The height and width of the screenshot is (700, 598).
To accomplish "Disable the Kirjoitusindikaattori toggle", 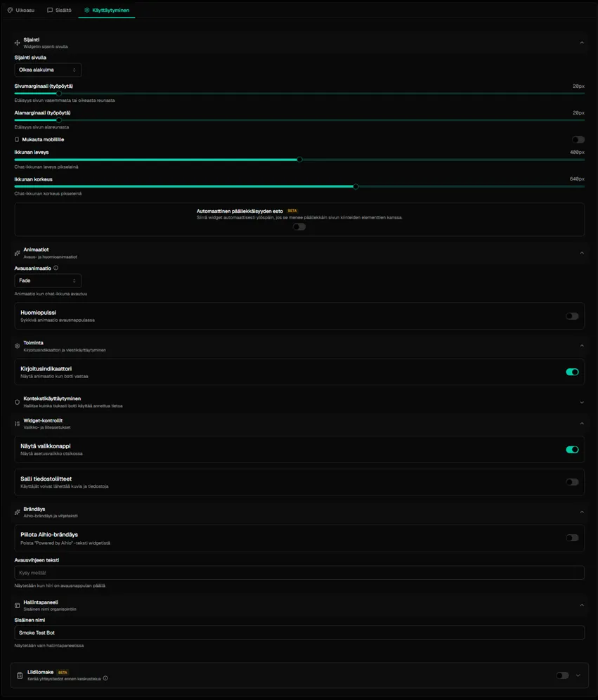I will click(572, 372).
